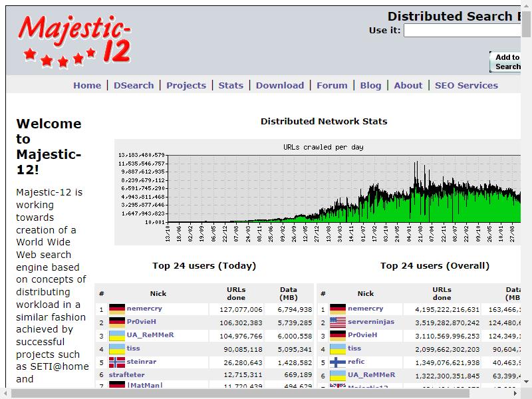Focus the 'Use it' search input field
532x399 pixels.
[462, 31]
